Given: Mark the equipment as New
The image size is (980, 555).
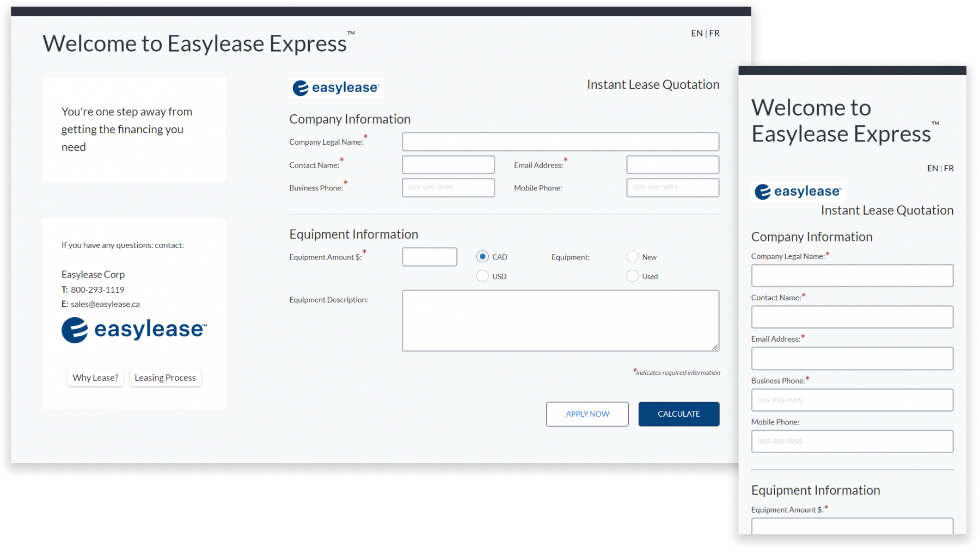Looking at the screenshot, I should click(632, 256).
